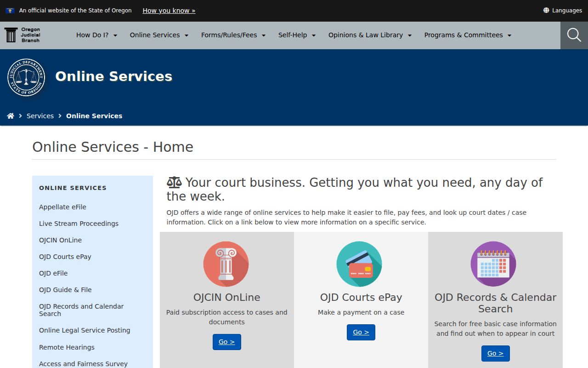Click Go button under OJD Courts ePay
The image size is (588, 368).
(x=361, y=332)
